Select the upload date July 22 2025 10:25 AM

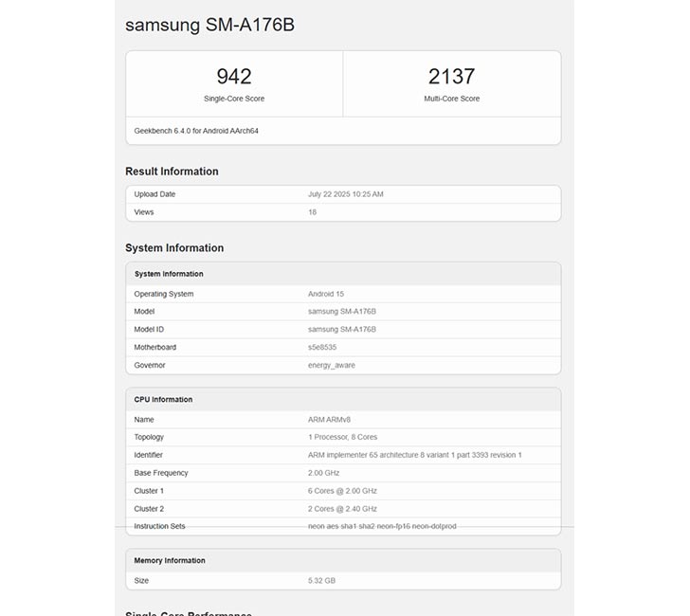point(345,194)
